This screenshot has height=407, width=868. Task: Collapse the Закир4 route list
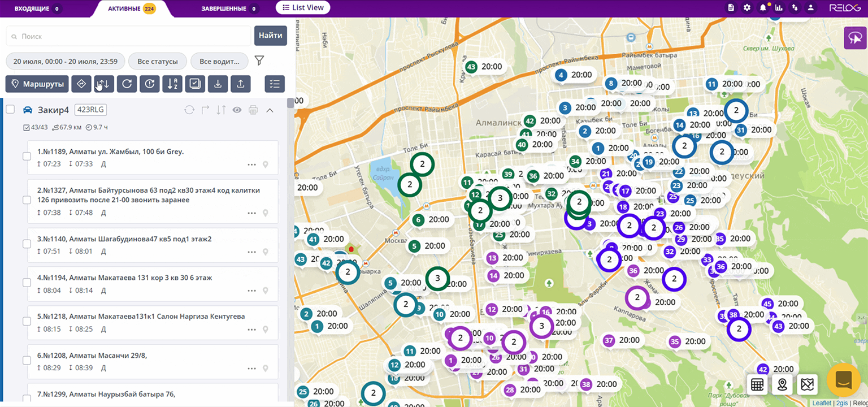point(270,110)
